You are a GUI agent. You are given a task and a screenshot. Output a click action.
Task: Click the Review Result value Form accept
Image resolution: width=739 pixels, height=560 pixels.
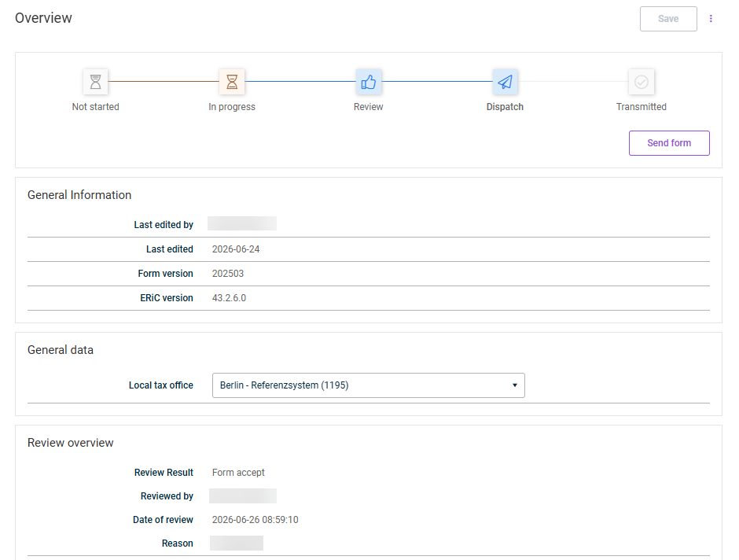(x=238, y=473)
